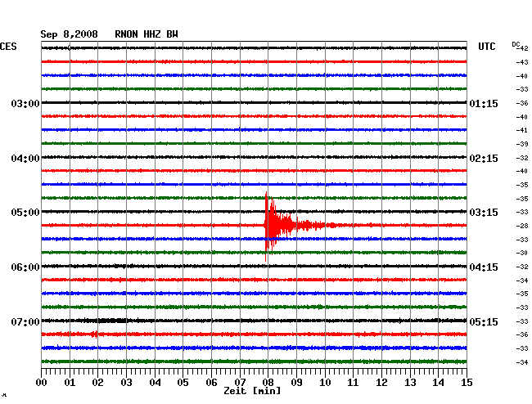The width and height of the screenshot is (532, 404).
Task: Click the DC value -39
Action: 522,144
